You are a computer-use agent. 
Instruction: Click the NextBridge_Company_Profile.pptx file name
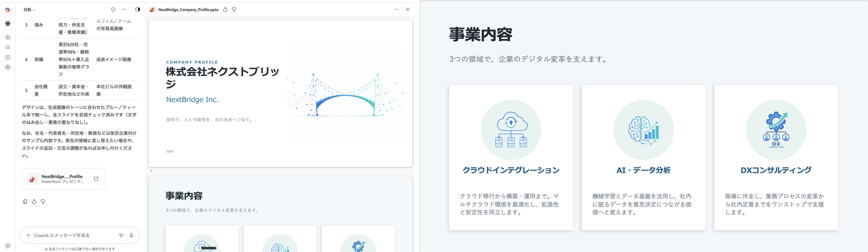point(188,10)
